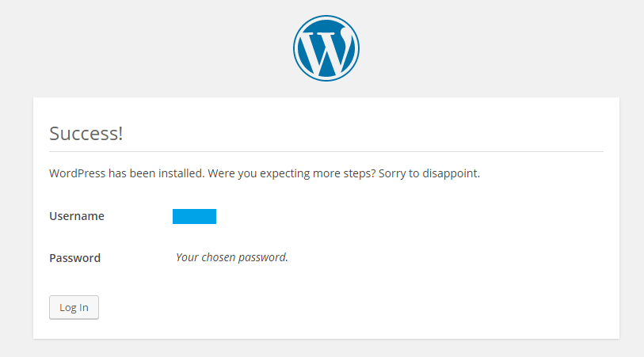Click the blue redacted username block
Image resolution: width=644 pixels, height=357 pixels.
pos(194,216)
